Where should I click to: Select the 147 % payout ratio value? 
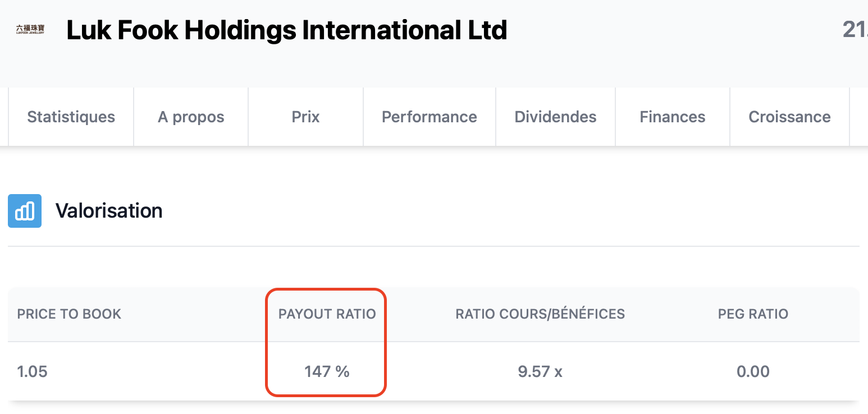pos(327,371)
